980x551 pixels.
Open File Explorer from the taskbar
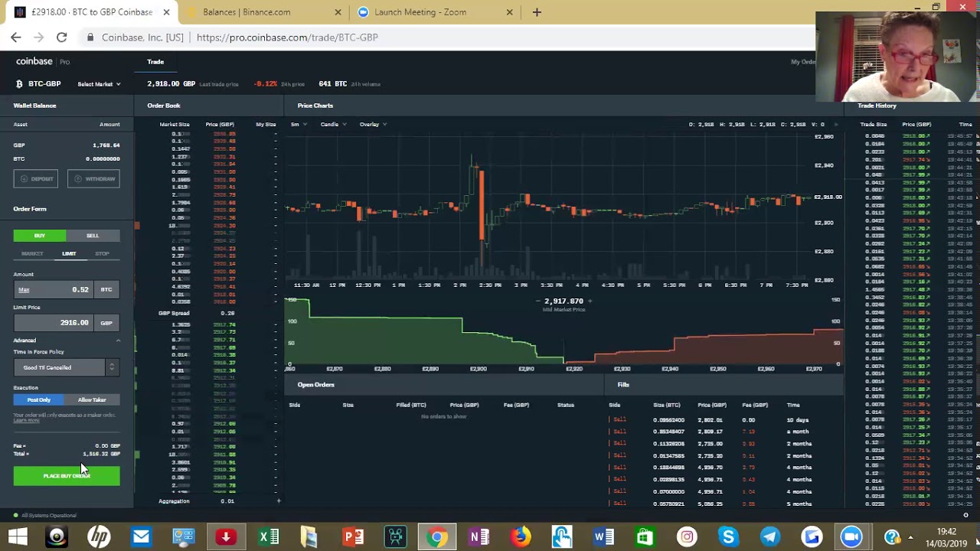(x=310, y=536)
